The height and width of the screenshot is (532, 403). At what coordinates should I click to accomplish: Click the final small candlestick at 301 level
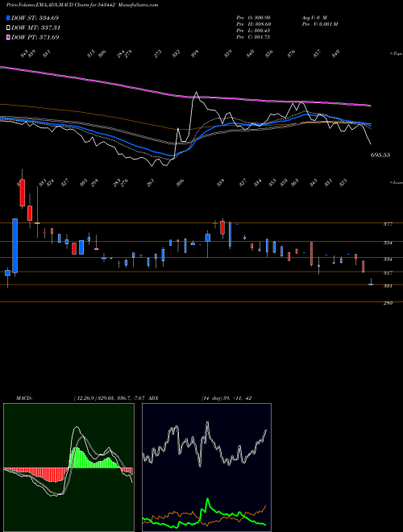[x=371, y=284]
